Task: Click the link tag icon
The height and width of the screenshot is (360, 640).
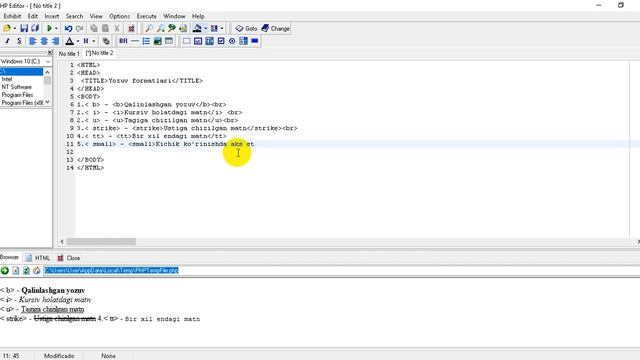Action: pyautogui.click(x=106, y=41)
